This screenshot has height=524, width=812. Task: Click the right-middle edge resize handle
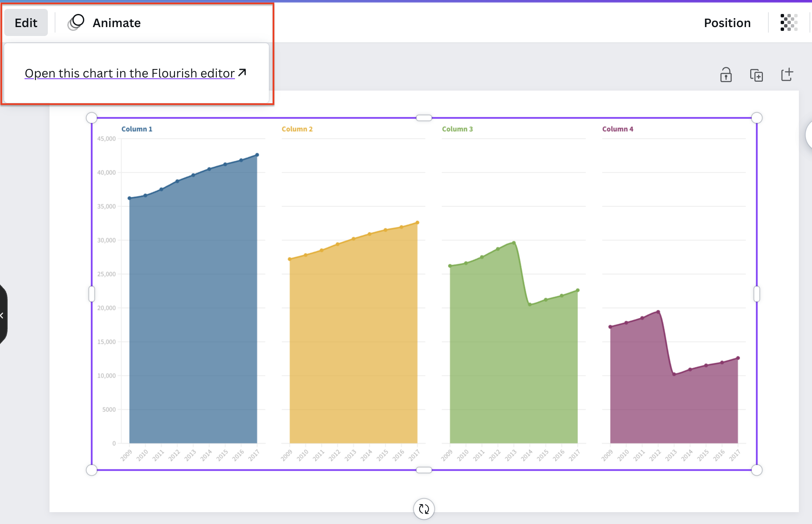coord(757,294)
